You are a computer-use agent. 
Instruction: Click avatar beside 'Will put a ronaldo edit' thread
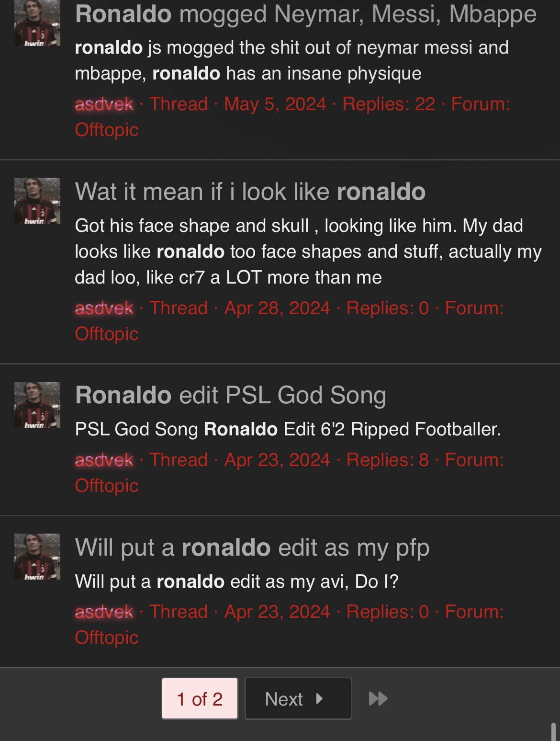37,557
